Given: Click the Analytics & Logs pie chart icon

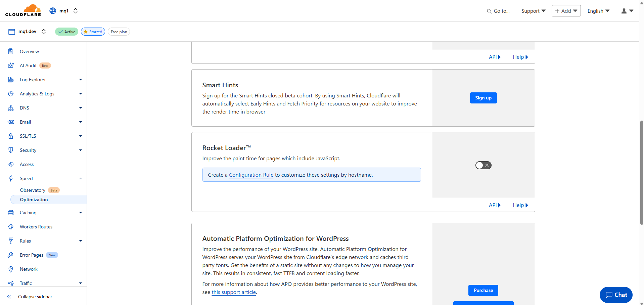Looking at the screenshot, I should (11, 94).
